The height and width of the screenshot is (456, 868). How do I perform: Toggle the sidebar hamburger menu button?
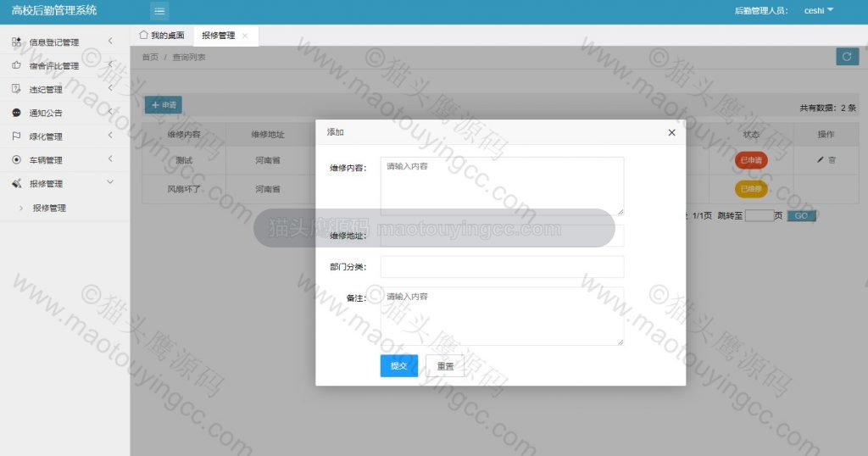[x=159, y=11]
